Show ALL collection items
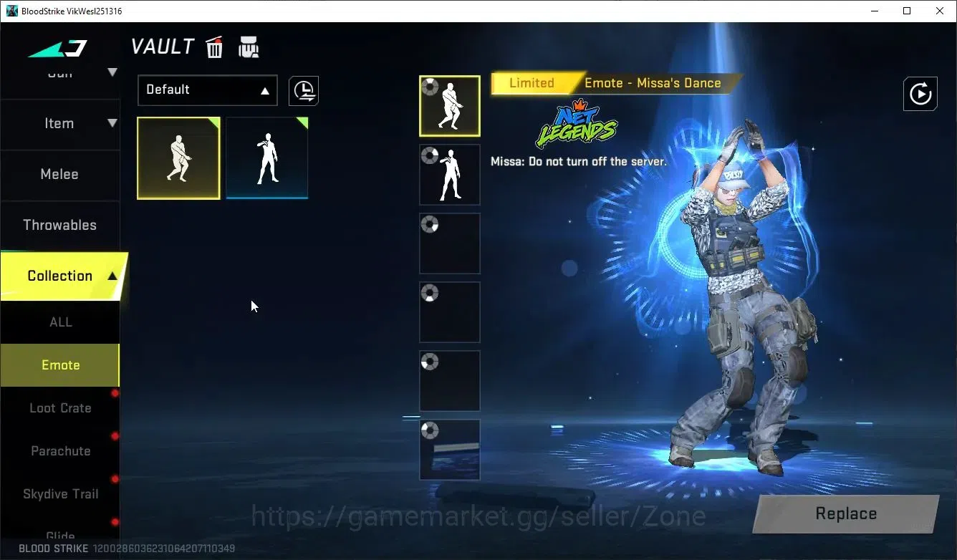The height and width of the screenshot is (560, 957). tap(60, 322)
